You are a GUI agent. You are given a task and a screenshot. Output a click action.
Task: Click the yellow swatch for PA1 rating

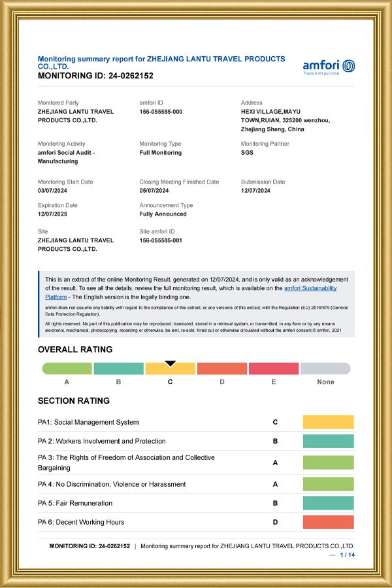pyautogui.click(x=328, y=422)
